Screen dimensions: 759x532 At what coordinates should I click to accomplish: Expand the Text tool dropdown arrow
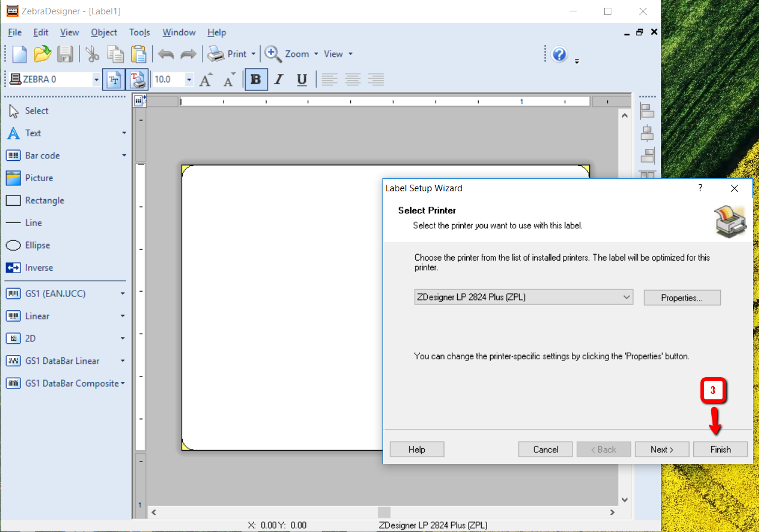pos(124,133)
